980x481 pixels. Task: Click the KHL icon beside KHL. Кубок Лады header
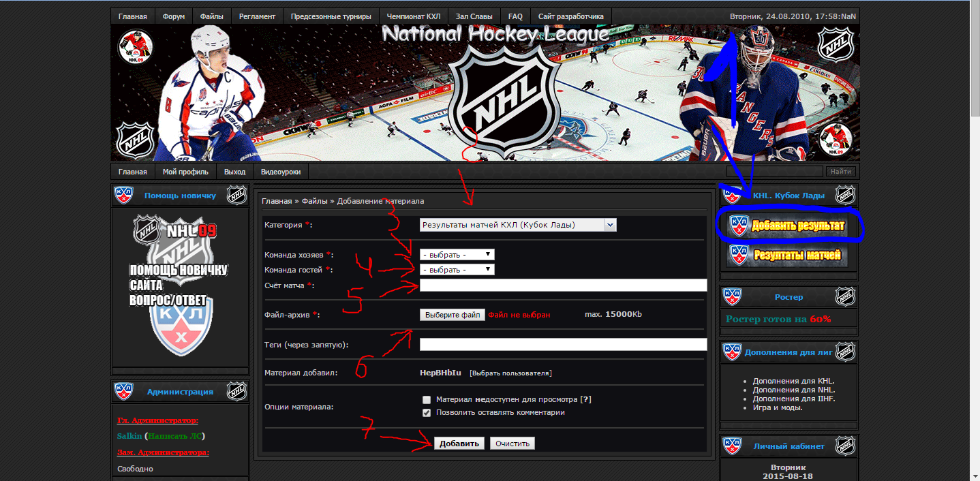point(732,196)
